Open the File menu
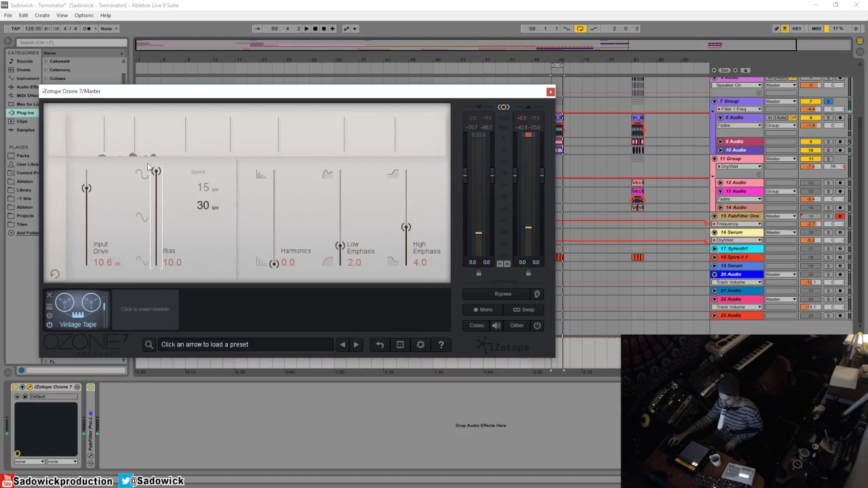Screen dimensions: 868x488 (x=8, y=15)
